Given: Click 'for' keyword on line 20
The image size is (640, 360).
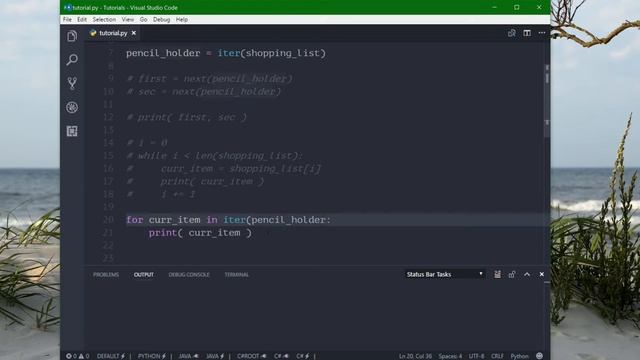Looking at the screenshot, I should coord(135,220).
